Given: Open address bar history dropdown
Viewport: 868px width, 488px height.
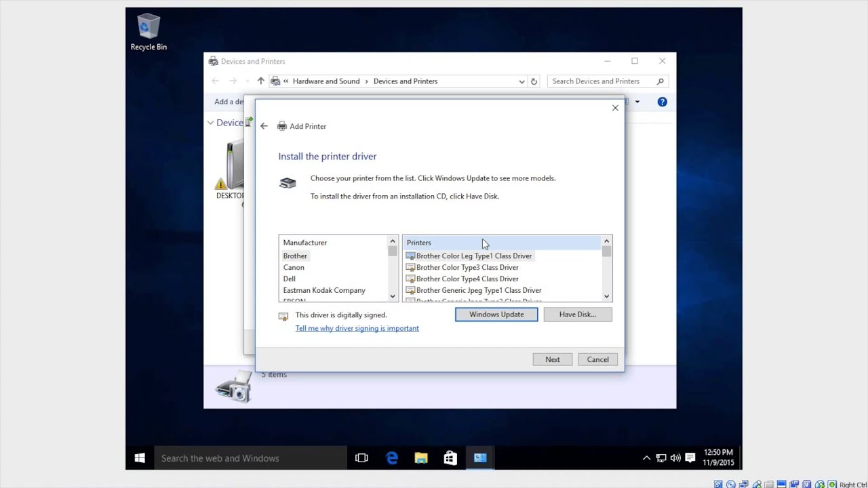Looking at the screenshot, I should [x=521, y=81].
